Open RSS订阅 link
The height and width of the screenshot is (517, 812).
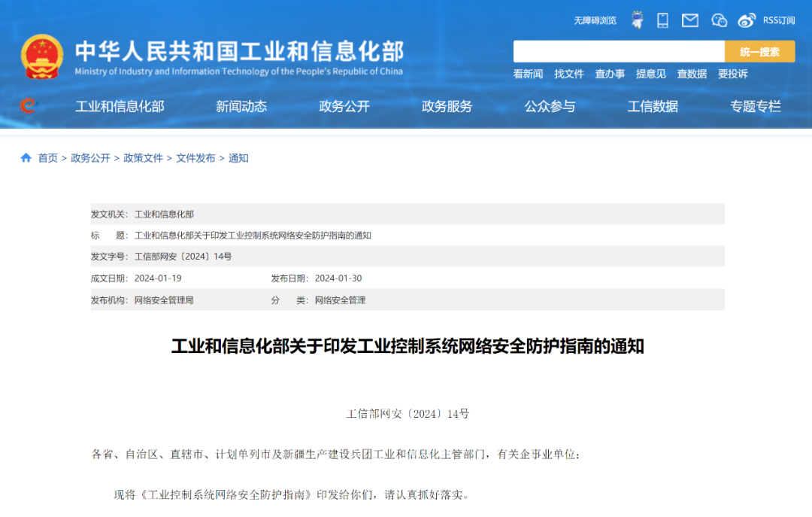(778, 20)
